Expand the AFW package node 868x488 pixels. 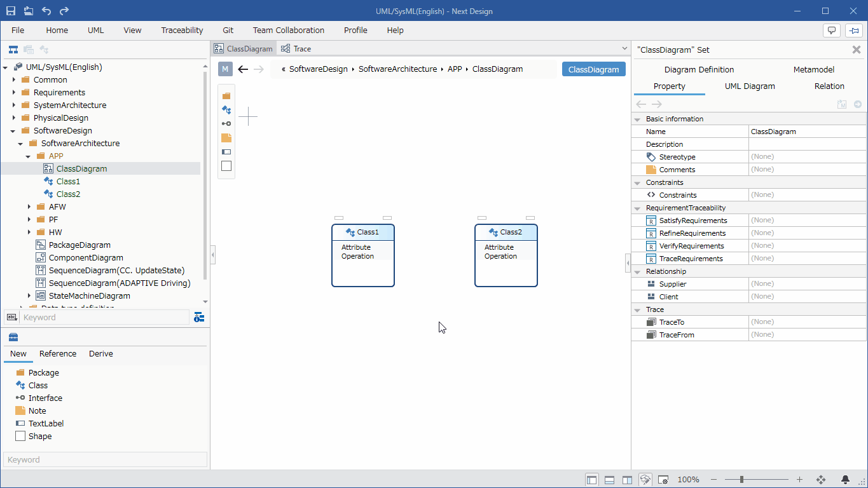point(29,207)
